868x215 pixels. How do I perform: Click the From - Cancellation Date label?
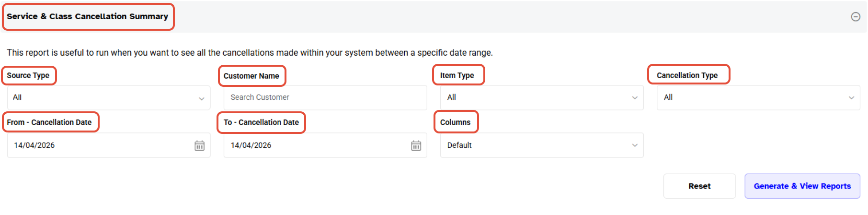coord(49,122)
